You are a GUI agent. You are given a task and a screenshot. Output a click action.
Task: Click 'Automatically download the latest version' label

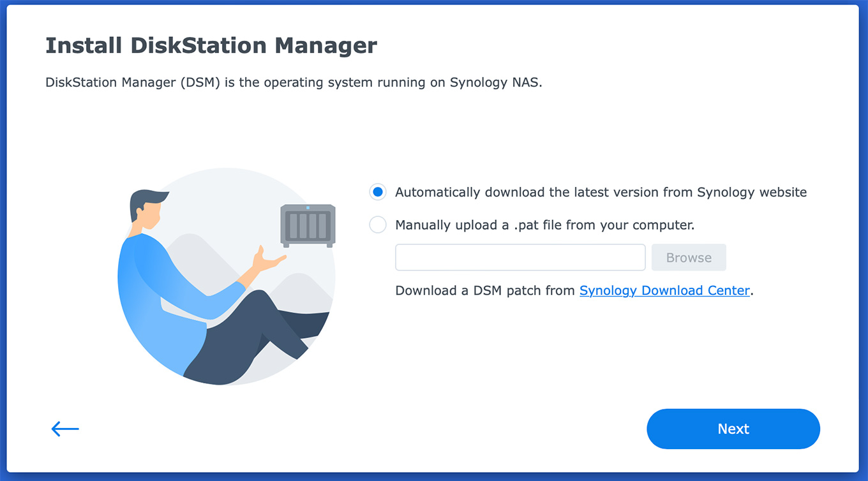click(x=601, y=192)
